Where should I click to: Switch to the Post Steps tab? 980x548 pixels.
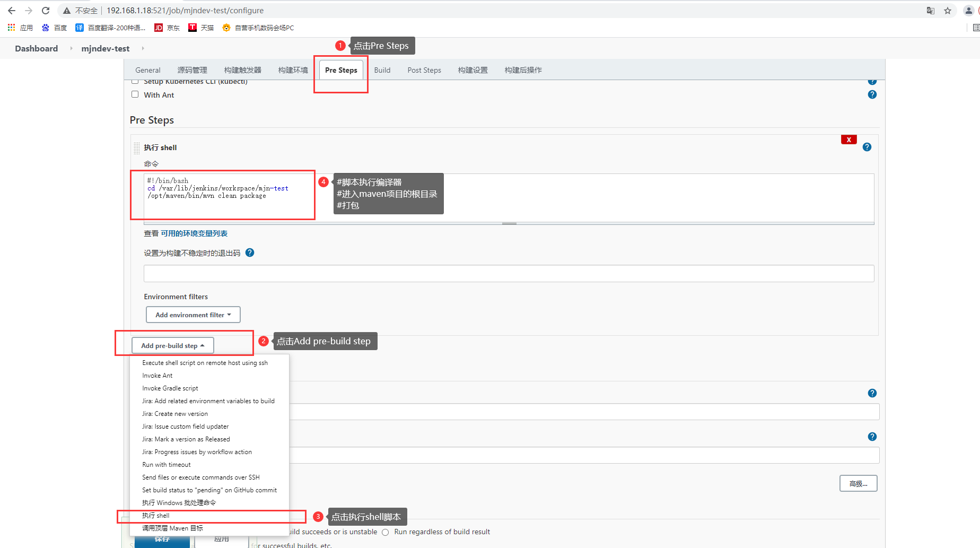[x=424, y=70]
